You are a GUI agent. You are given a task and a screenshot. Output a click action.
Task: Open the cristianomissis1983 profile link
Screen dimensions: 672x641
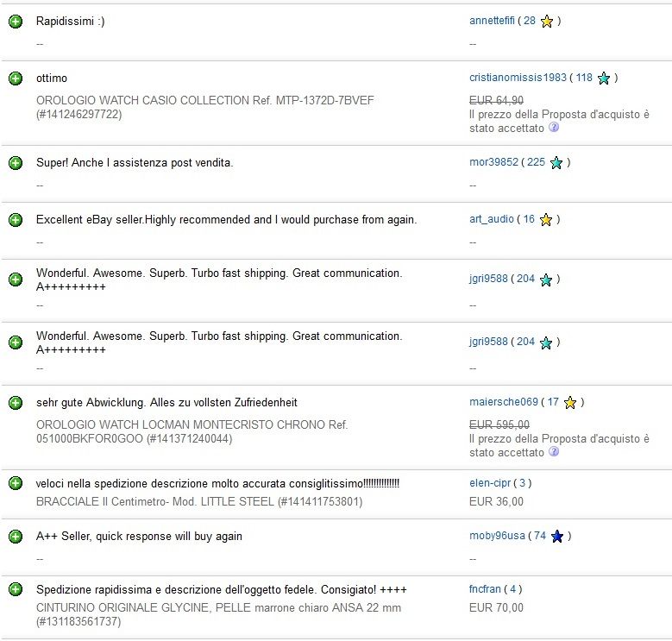click(518, 78)
